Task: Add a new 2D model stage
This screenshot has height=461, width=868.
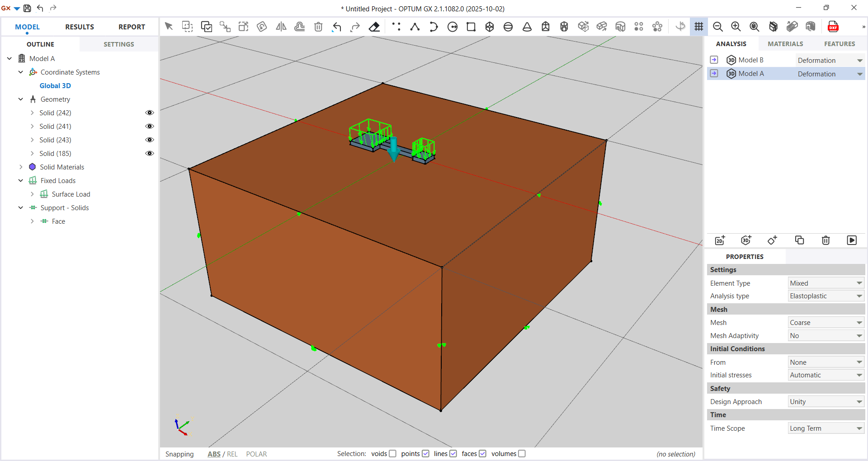Action: [x=720, y=240]
